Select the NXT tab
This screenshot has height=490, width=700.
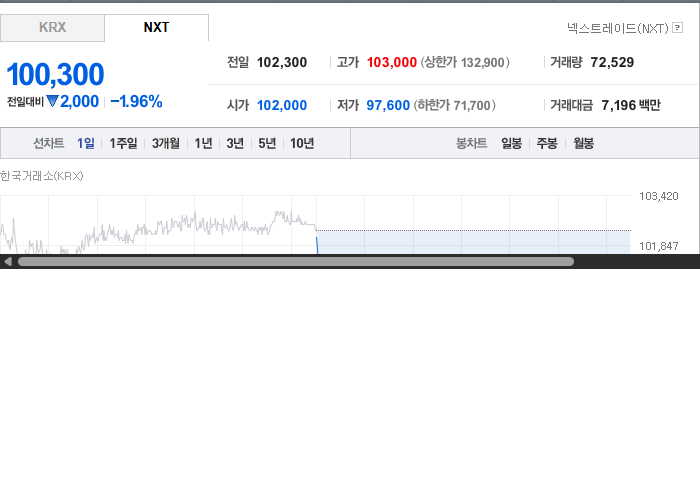(156, 28)
